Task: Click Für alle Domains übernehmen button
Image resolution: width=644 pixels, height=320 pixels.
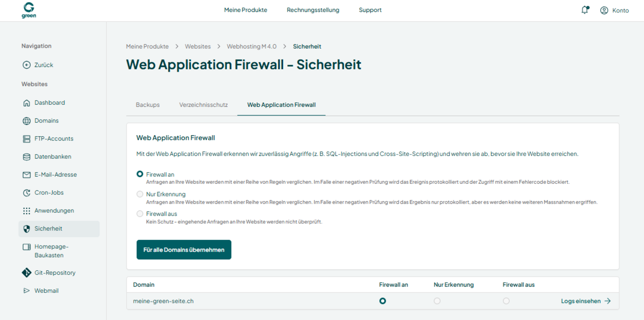Action: [x=184, y=250]
